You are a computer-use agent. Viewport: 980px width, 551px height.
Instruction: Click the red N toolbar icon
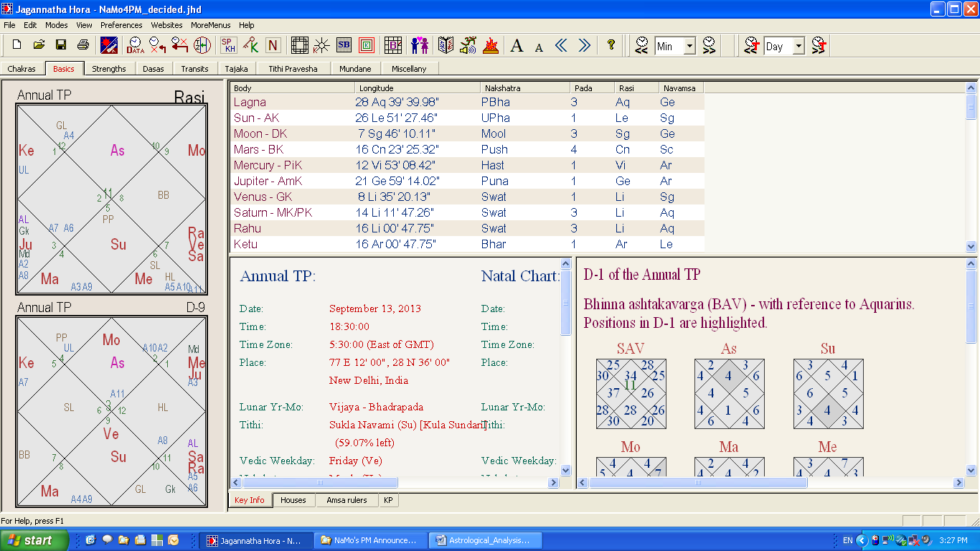click(x=273, y=45)
